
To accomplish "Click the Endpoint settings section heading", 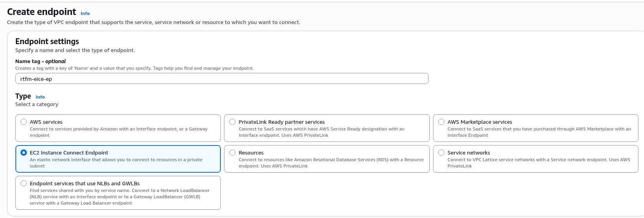I will 47,41.
